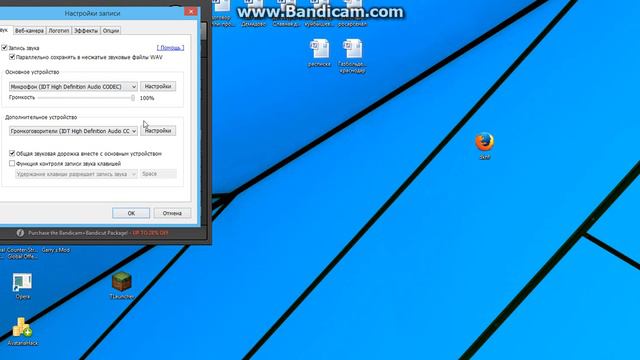The width and height of the screenshot is (640, 360).
Task: Open the Громкоговорители secondary device dropdown
Action: click(73, 131)
